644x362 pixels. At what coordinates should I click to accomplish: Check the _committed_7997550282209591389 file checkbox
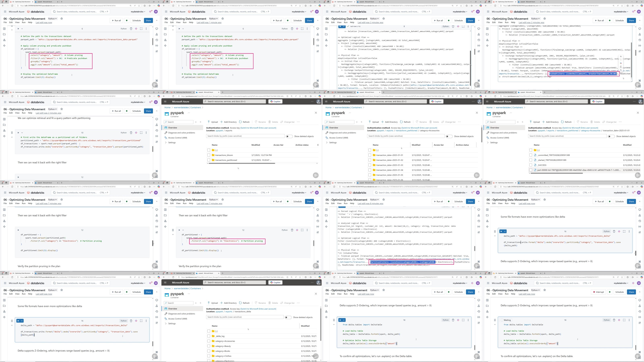[531, 155]
